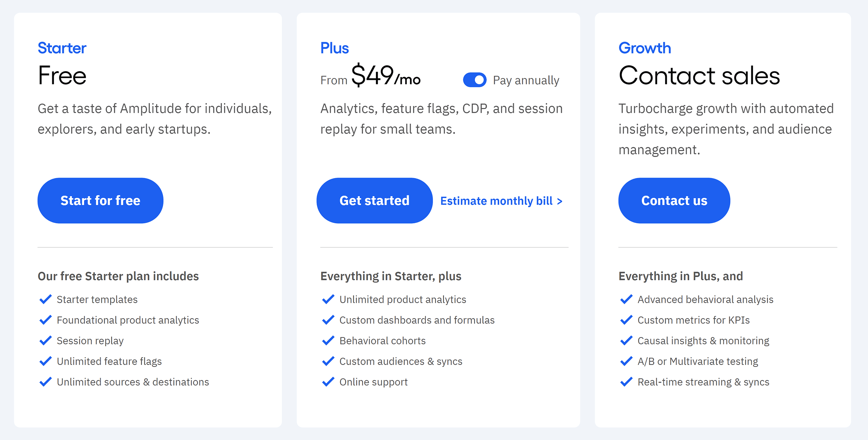Click the checkmark beside Online support
The height and width of the screenshot is (440, 868).
328,382
